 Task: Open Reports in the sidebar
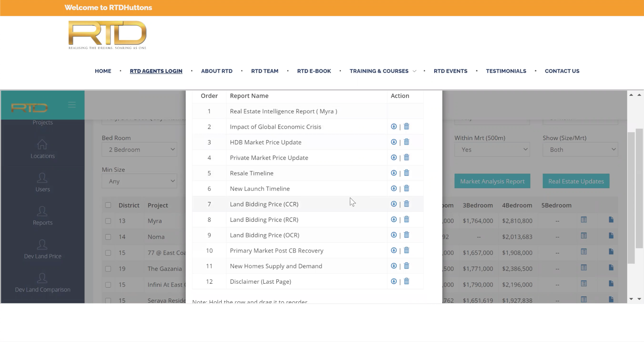(x=43, y=216)
